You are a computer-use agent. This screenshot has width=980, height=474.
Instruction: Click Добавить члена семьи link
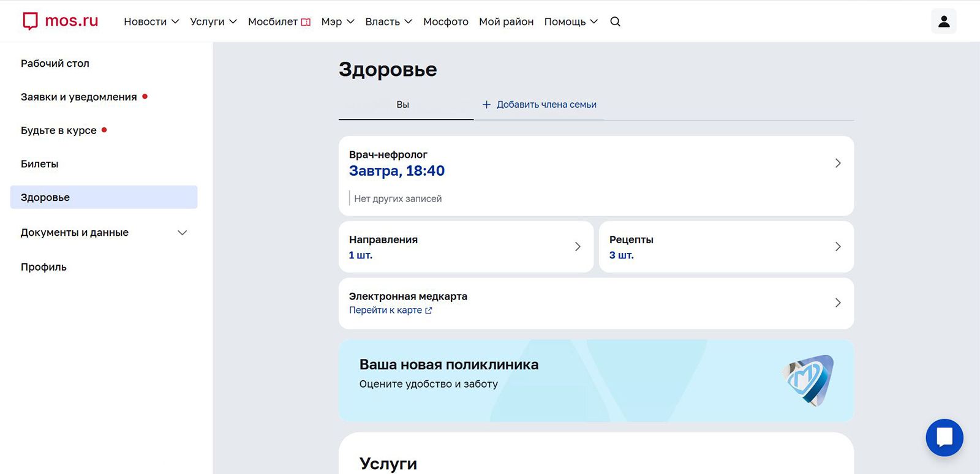click(x=546, y=105)
